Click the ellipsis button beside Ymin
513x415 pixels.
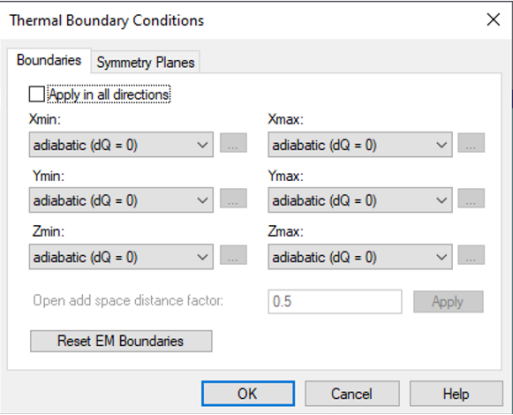coord(233,199)
